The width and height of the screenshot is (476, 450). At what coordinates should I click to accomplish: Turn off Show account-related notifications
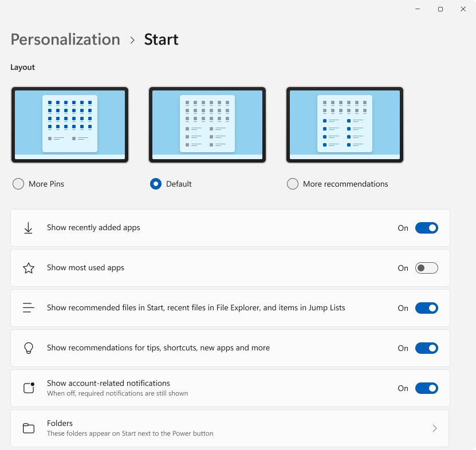coord(426,388)
